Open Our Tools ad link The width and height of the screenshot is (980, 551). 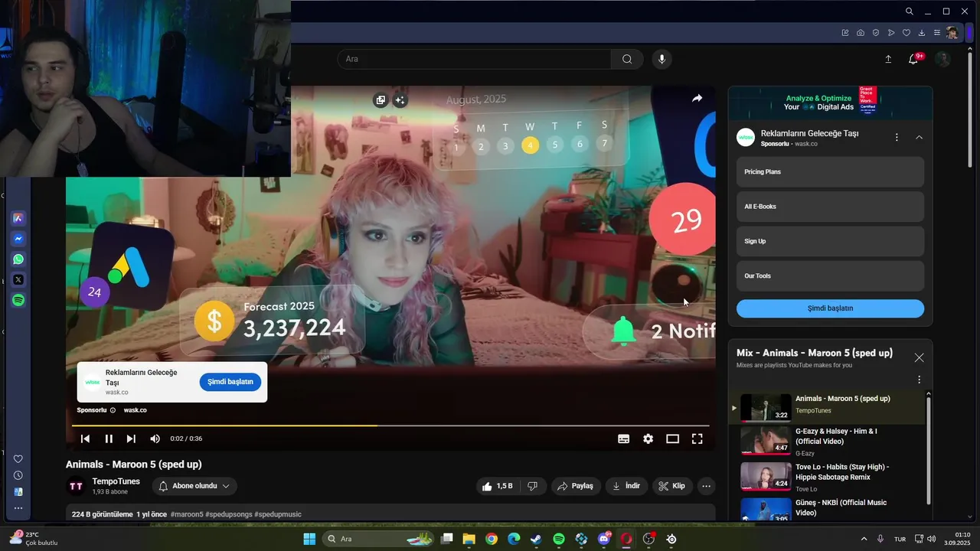coord(830,275)
